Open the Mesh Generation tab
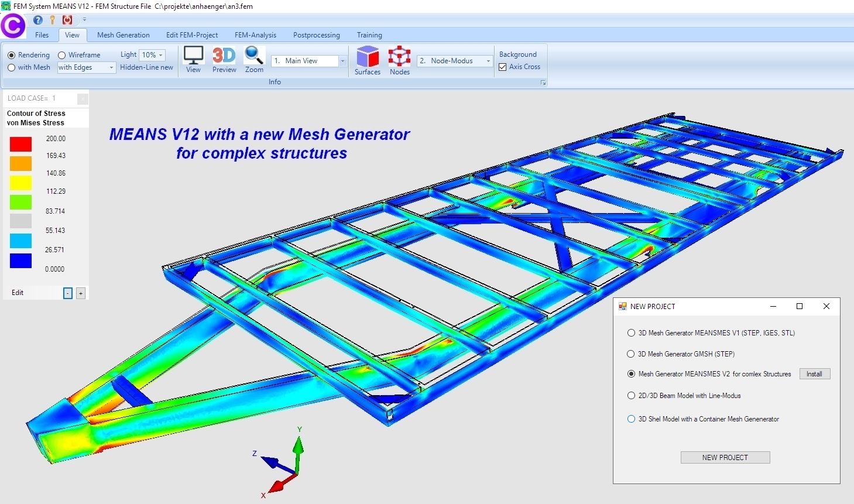The height and width of the screenshot is (504, 854). point(124,35)
